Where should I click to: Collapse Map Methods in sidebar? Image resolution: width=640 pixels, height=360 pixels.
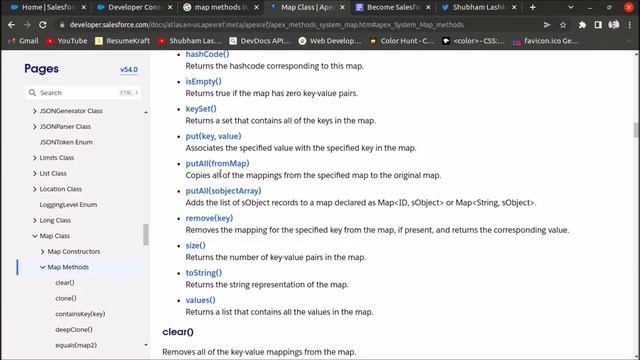(x=42, y=267)
